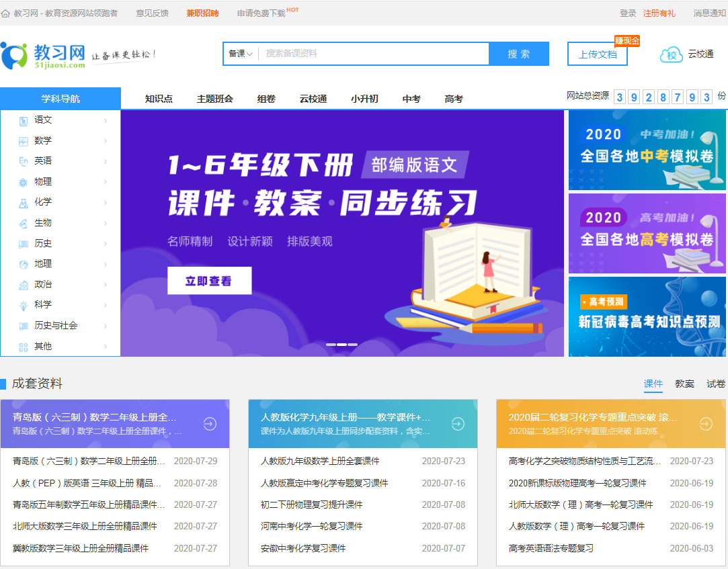Expand the 语文 row chevron
This screenshot has width=728, height=569.
(x=106, y=121)
